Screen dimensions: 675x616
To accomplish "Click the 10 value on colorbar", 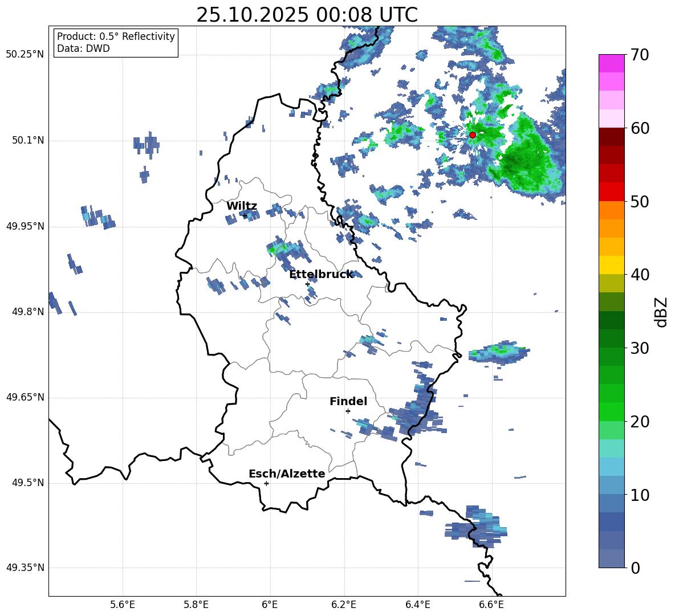I will pyautogui.click(x=639, y=495).
